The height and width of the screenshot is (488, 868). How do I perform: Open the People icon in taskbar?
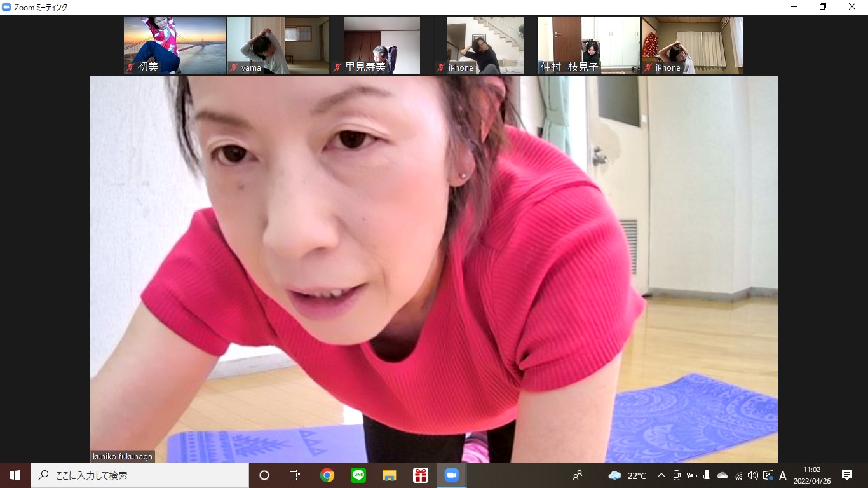coord(578,475)
